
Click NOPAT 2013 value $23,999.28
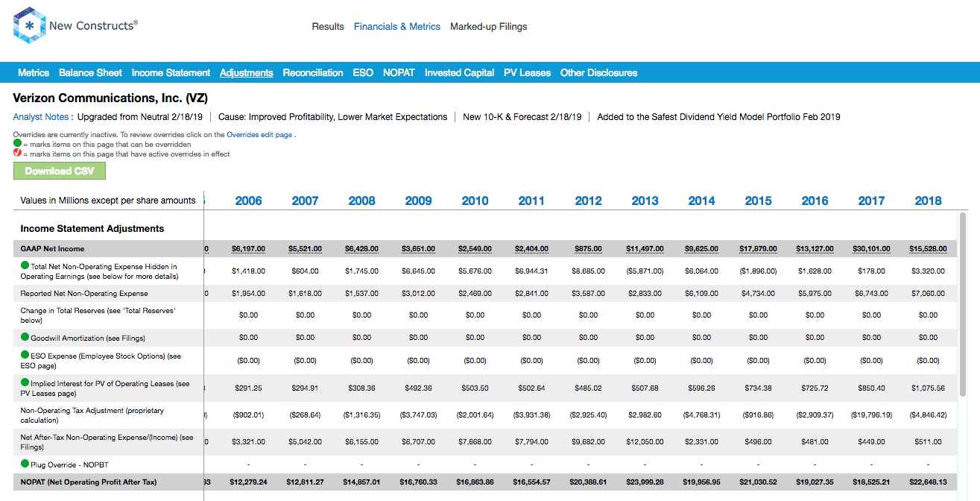point(645,482)
